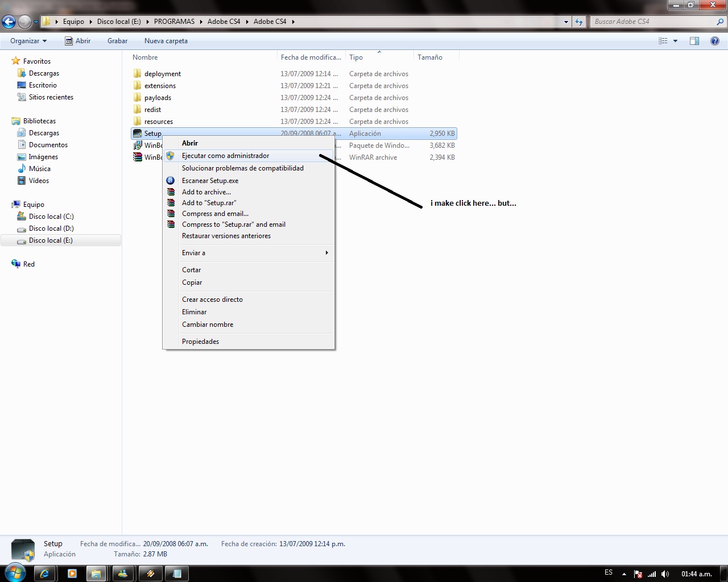Select Descargas under Bibliotecas
This screenshot has width=728, height=582.
[44, 133]
